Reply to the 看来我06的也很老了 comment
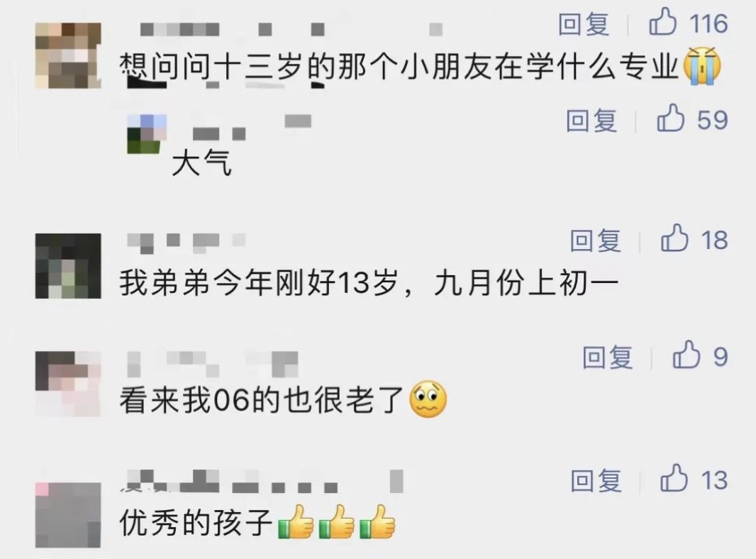The image size is (756, 559). point(607,357)
